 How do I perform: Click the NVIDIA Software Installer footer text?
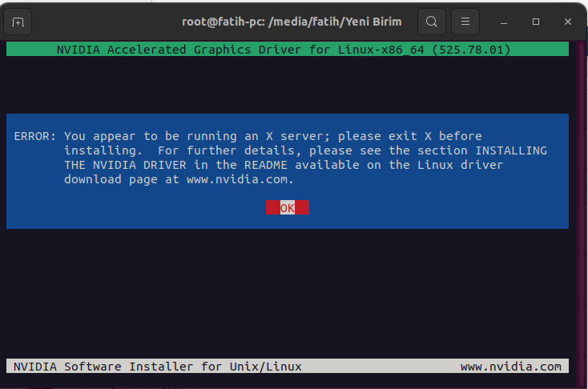point(158,366)
